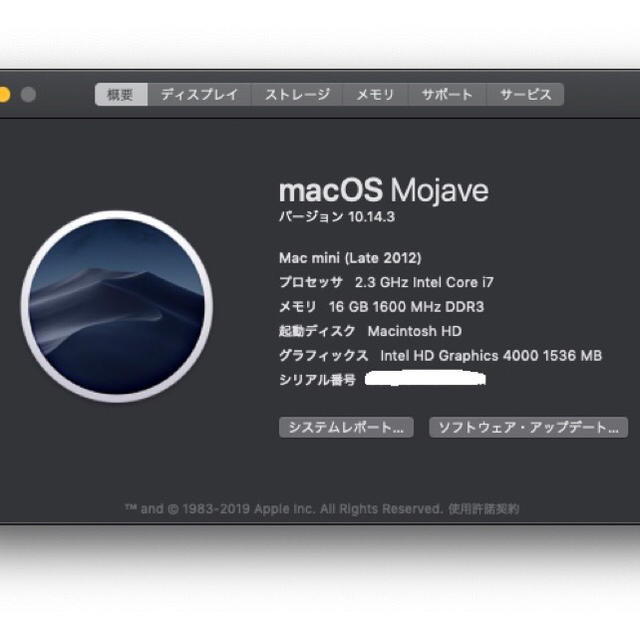Viewport: 640px width, 640px height.
Task: Open the サービス tab
Action: pyautogui.click(x=525, y=95)
